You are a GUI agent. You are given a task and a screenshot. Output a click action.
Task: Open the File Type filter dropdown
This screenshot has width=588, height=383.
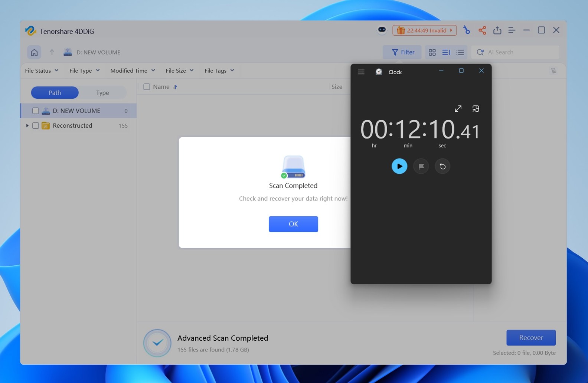[x=84, y=71]
